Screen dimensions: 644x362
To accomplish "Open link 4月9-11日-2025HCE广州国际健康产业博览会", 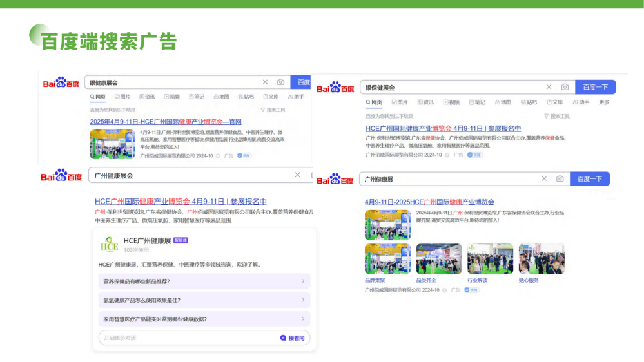I will pyautogui.click(x=429, y=202).
